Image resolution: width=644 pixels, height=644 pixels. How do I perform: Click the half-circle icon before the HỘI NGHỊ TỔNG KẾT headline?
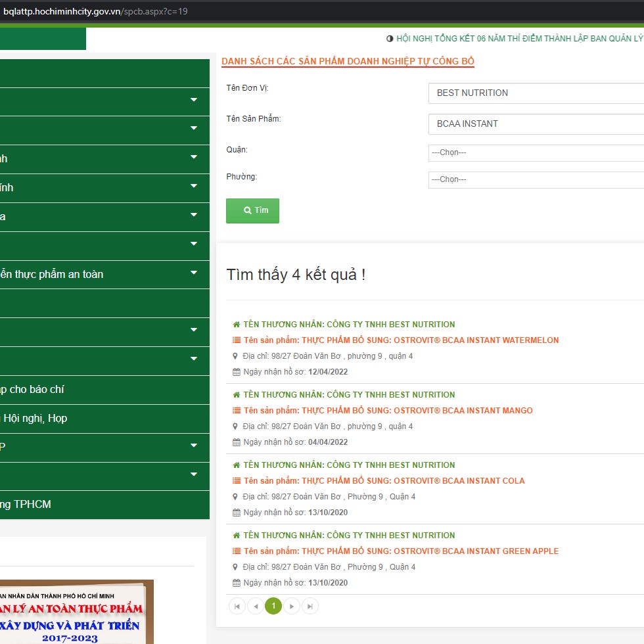390,39
